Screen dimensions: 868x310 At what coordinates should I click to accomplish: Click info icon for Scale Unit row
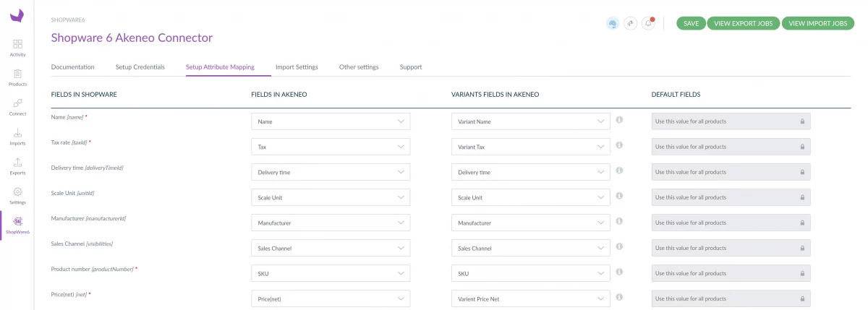[x=620, y=197]
